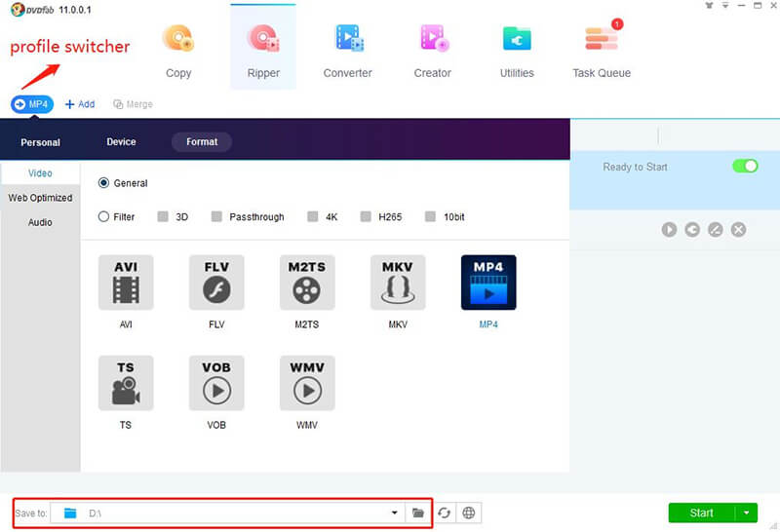Open the MP4 profile switcher
780x532 pixels.
click(32, 104)
